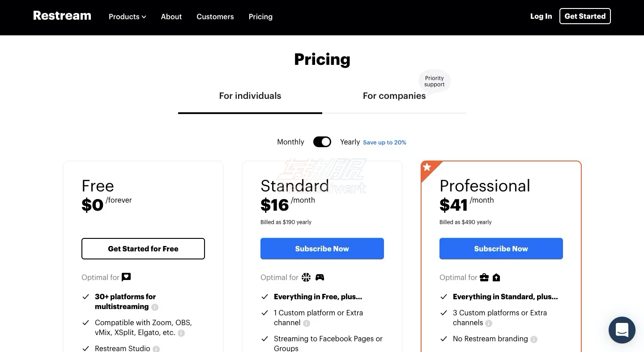The height and width of the screenshot is (352, 644).
Task: Select the Yearly billing label
Action: pos(350,142)
